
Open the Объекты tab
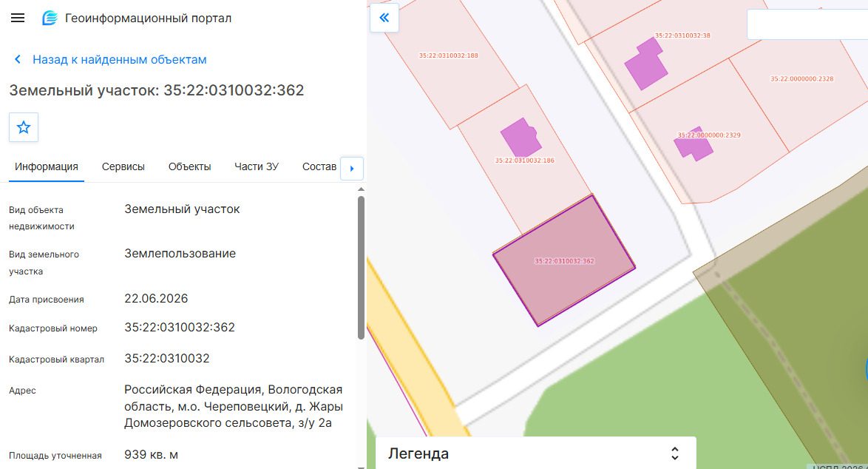point(189,166)
